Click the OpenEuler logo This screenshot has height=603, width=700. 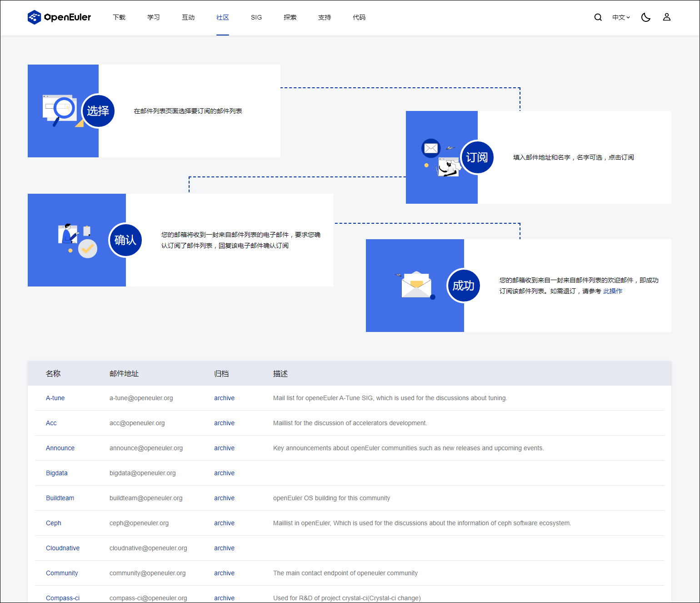[x=59, y=17]
